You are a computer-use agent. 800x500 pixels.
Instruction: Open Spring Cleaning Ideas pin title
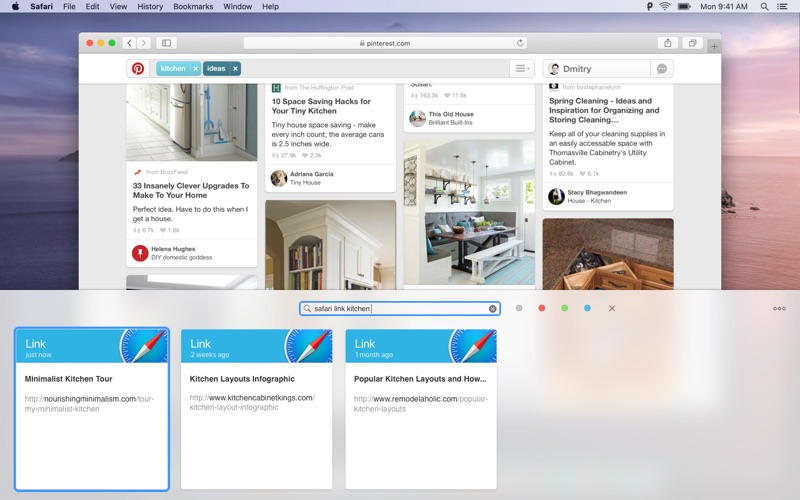(604, 110)
